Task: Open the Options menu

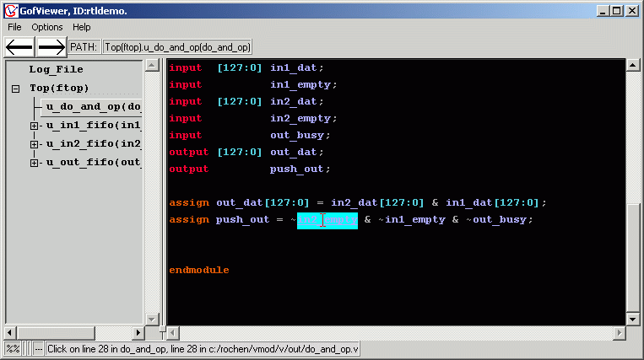Action: click(x=47, y=27)
